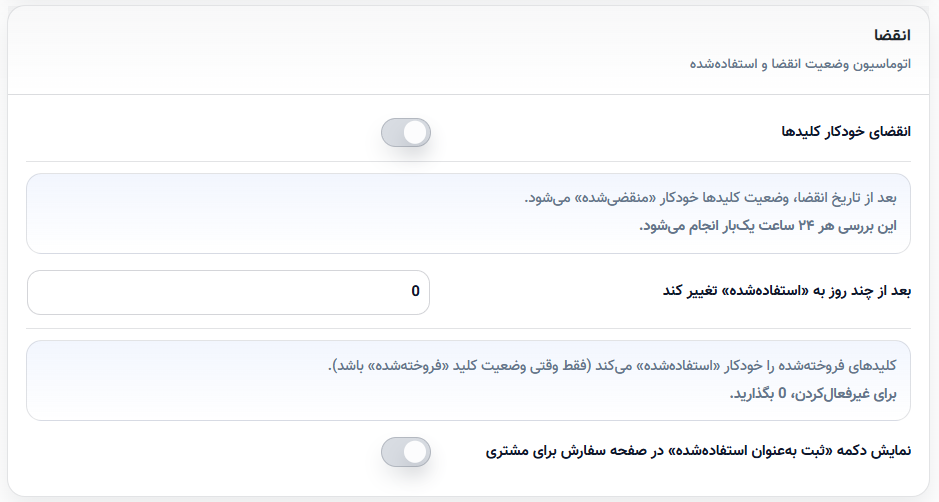Click label بعد از چند روز به «استفاده‌شده» تغییر کند
This screenshot has height=502, width=939.
787,291
